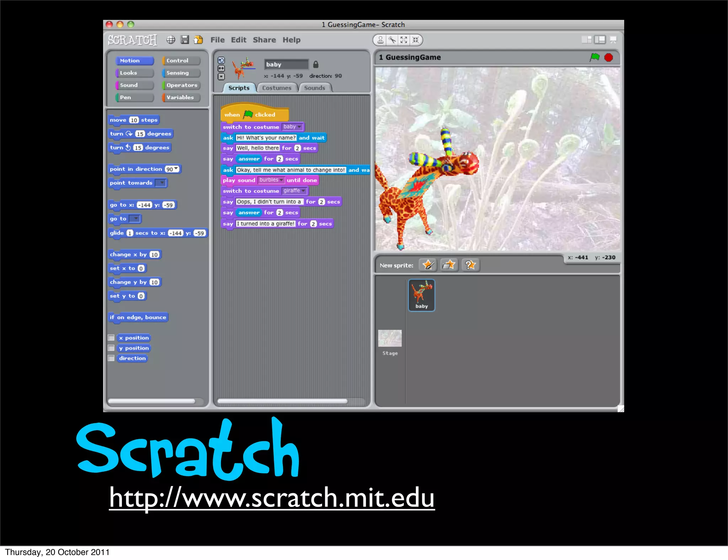The width and height of the screenshot is (728, 560).
Task: Paint a new sprite
Action: pos(428,265)
